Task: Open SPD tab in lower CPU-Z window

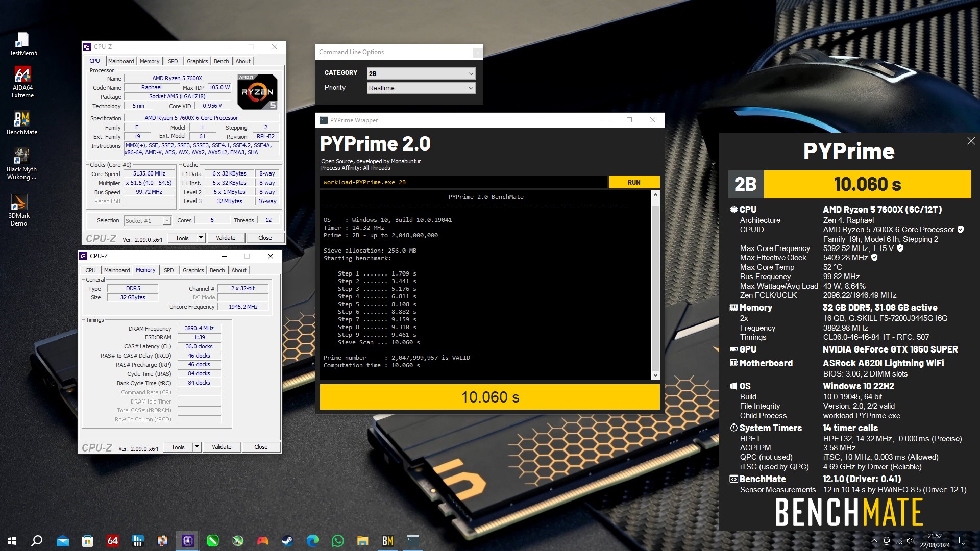Action: coord(169,270)
